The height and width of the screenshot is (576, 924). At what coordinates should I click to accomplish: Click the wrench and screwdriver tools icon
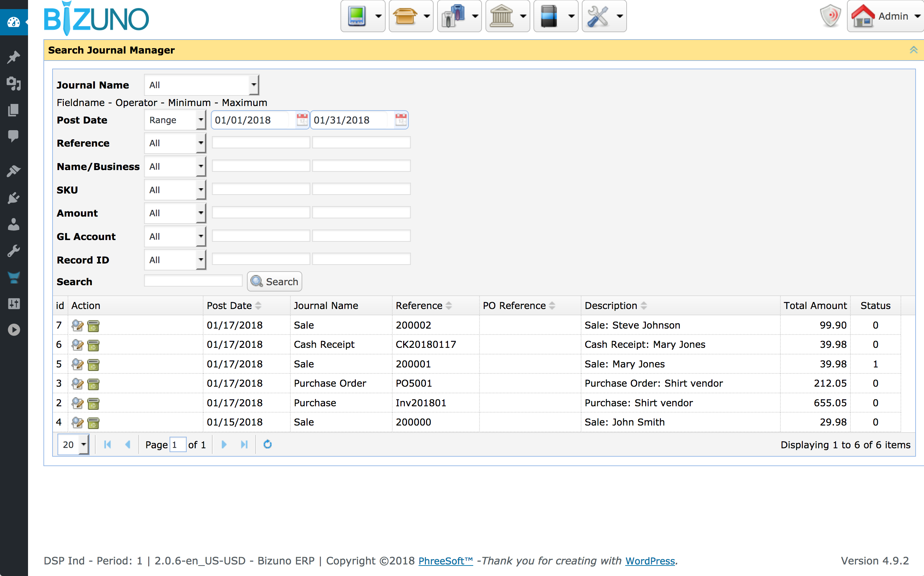(597, 16)
